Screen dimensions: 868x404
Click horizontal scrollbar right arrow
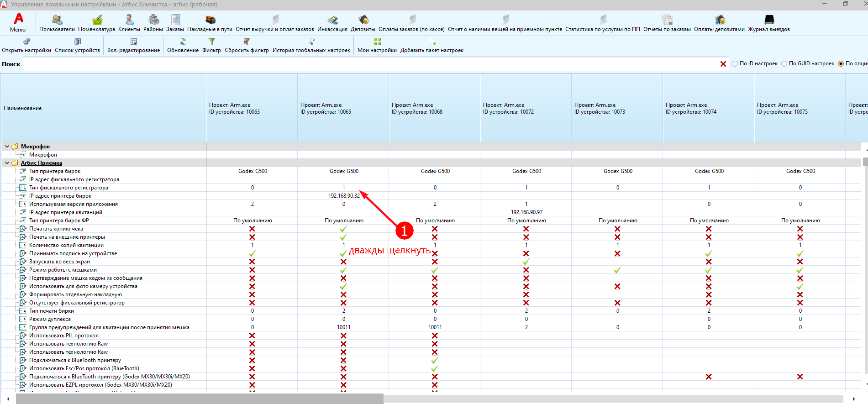tap(853, 399)
